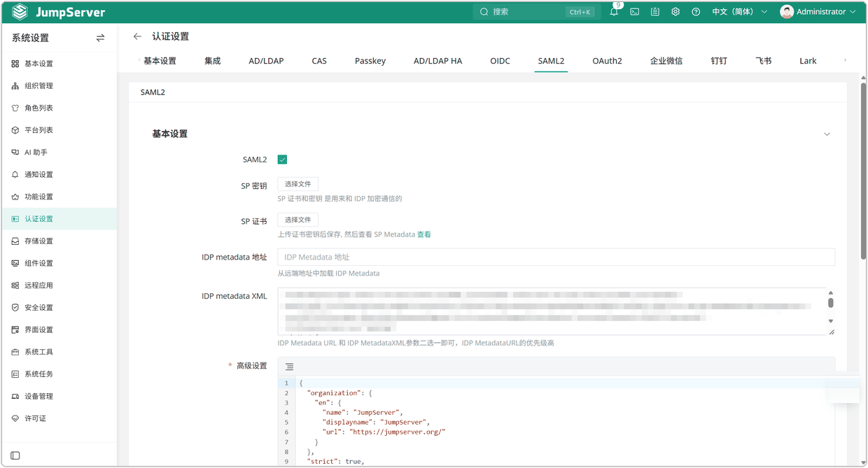The image size is (868, 468).
Task: Show more tabs with the right arrow
Action: point(845,60)
